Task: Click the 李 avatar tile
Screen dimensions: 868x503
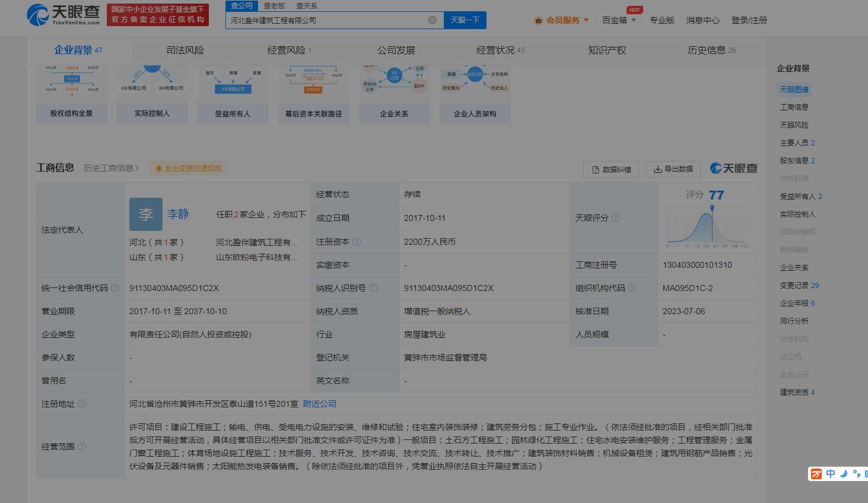Action: click(x=146, y=214)
